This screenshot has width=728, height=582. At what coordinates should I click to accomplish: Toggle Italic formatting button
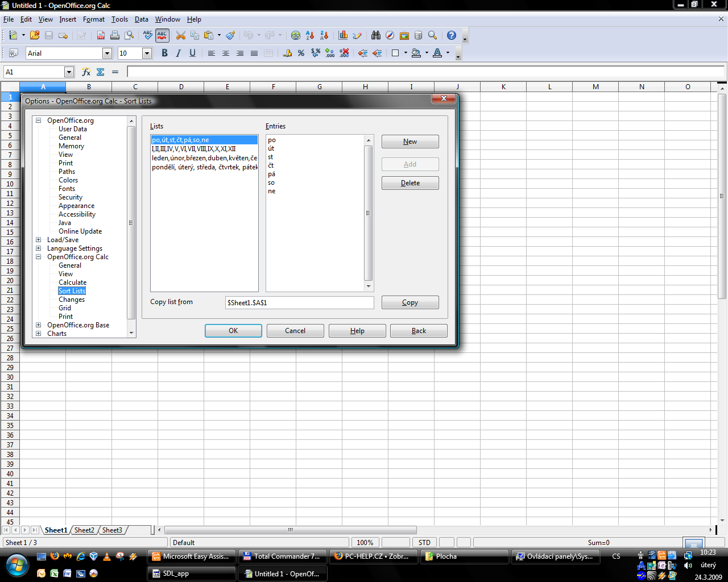179,53
